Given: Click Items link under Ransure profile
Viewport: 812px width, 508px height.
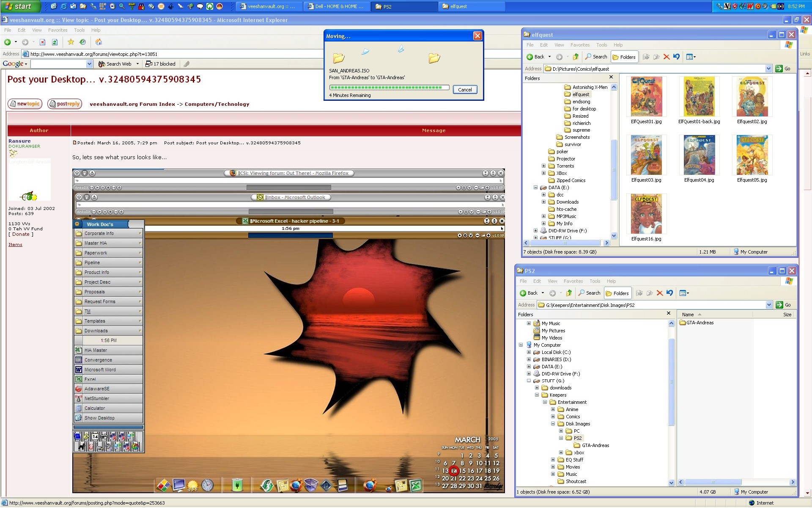Looking at the screenshot, I should tap(15, 245).
